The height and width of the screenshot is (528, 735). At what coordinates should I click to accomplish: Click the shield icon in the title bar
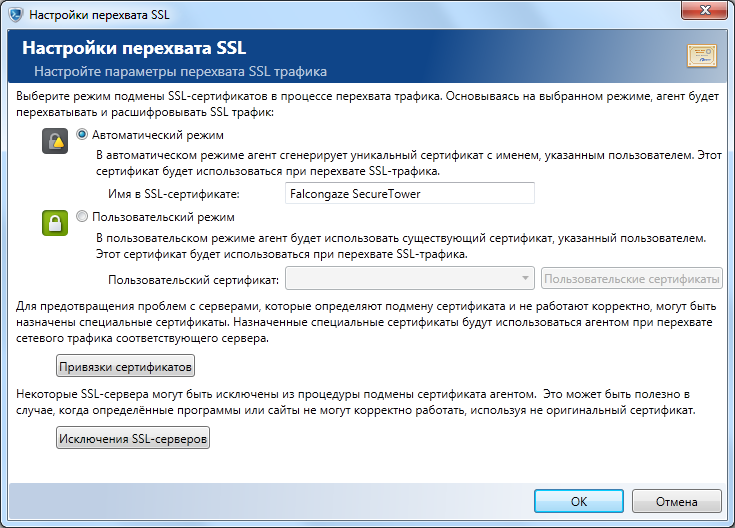point(16,15)
